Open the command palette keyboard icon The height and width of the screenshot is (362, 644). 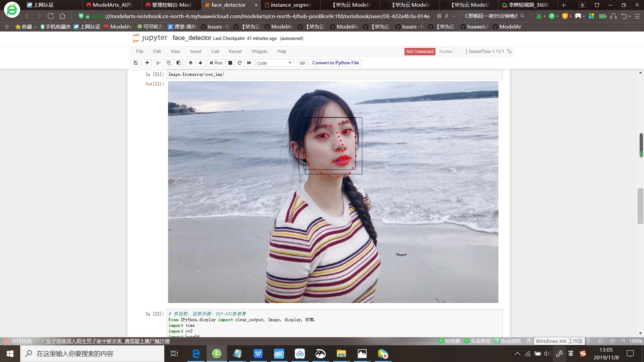pos(302,63)
